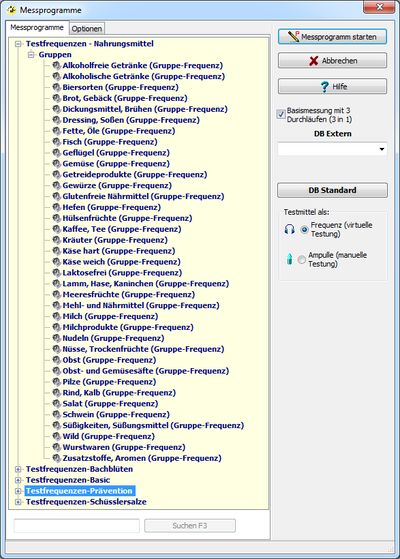This screenshot has height=559, width=400.
Task: Click Messprogramm starten button
Action: [332, 37]
